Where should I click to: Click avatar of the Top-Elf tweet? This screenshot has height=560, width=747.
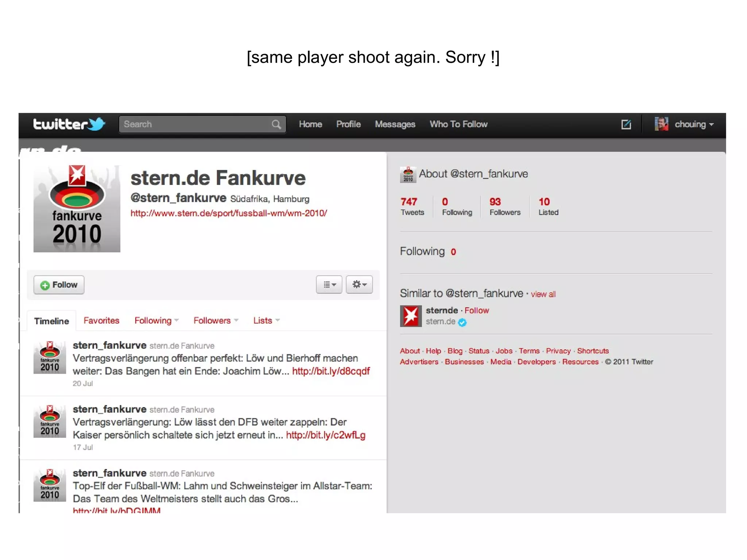(x=50, y=485)
